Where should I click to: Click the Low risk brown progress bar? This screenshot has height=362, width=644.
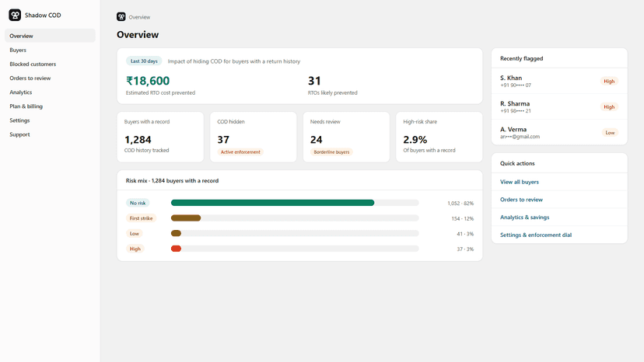coord(176,233)
